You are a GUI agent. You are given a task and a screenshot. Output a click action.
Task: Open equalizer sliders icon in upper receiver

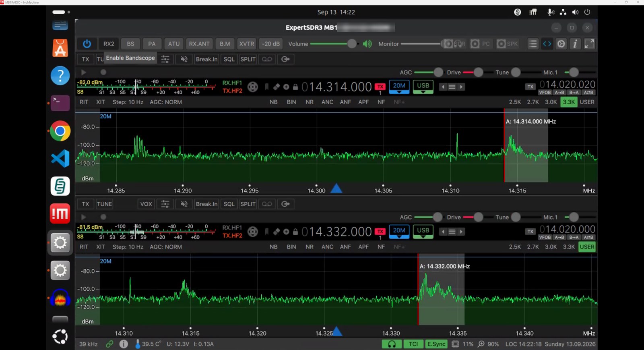tap(165, 59)
